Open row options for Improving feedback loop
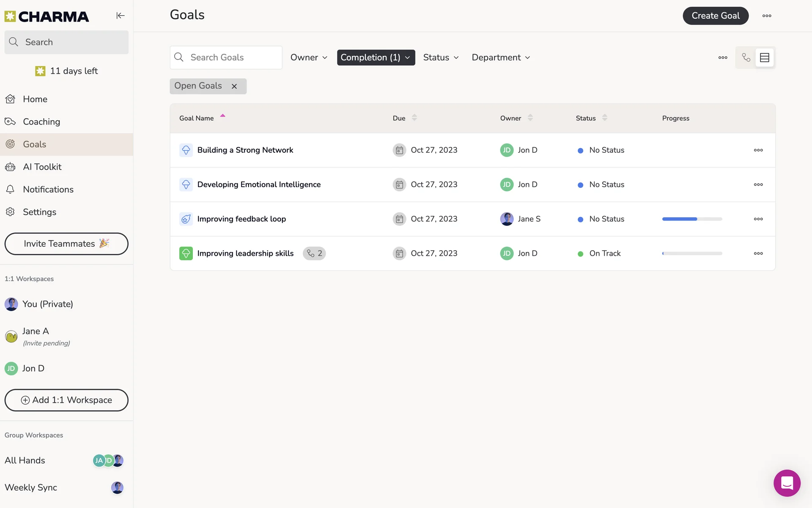This screenshot has height=508, width=812. [x=758, y=219]
